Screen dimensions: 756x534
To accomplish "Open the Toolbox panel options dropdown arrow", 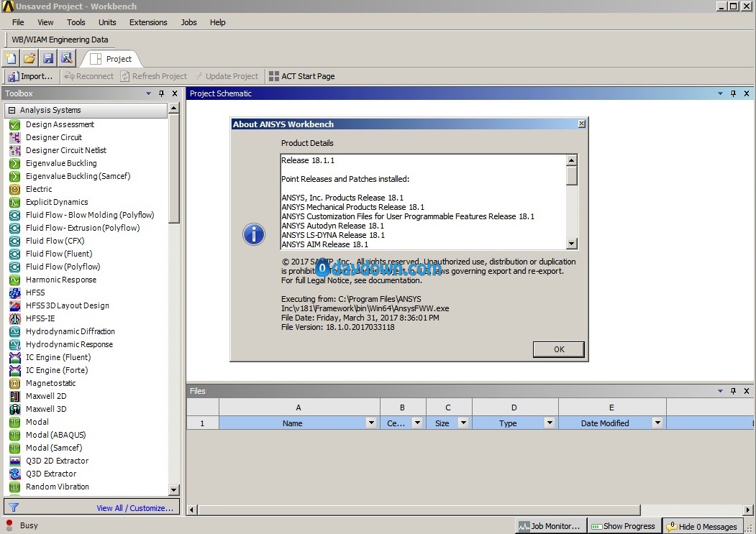I will coord(148,93).
